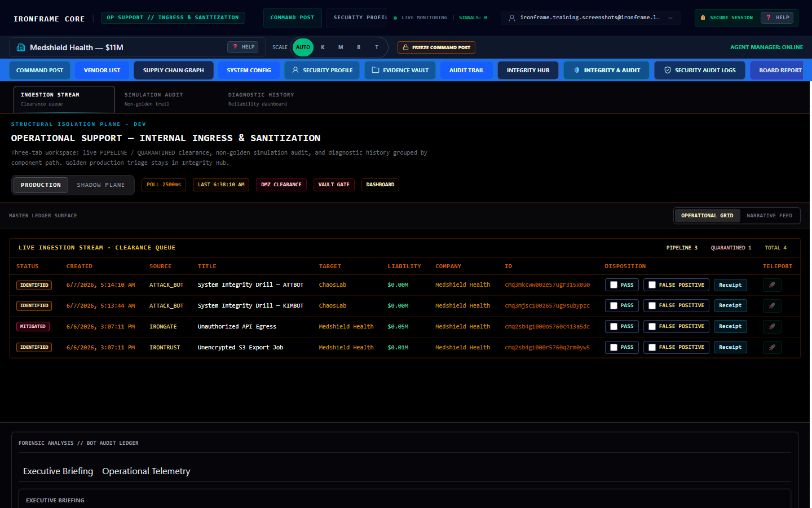Click the user icon on Security Profile nav button
The height and width of the screenshot is (508, 812).
(295, 70)
